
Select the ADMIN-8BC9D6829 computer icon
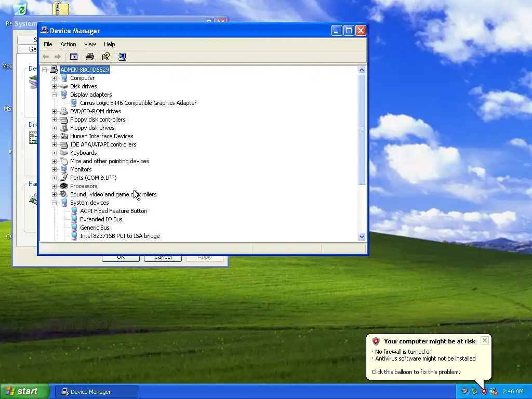point(54,70)
